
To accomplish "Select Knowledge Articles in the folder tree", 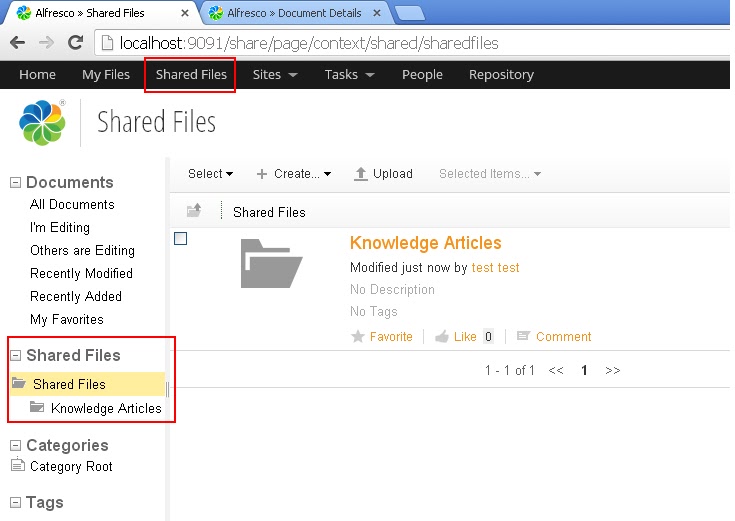I will pyautogui.click(x=106, y=408).
